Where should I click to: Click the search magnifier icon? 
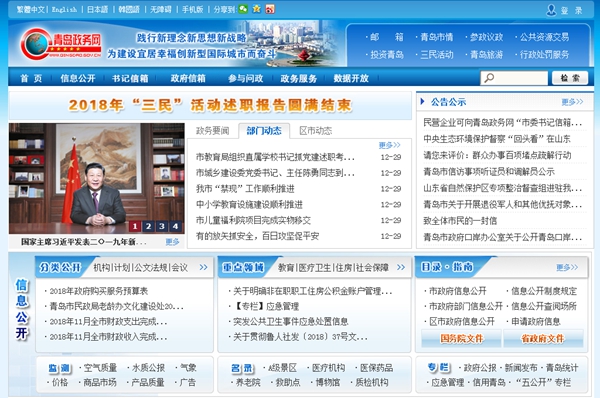pos(489,78)
